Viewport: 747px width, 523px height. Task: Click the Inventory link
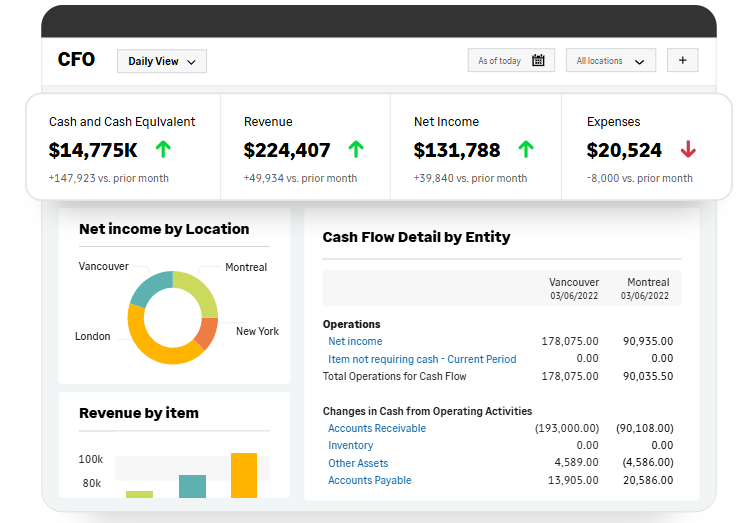coord(350,445)
